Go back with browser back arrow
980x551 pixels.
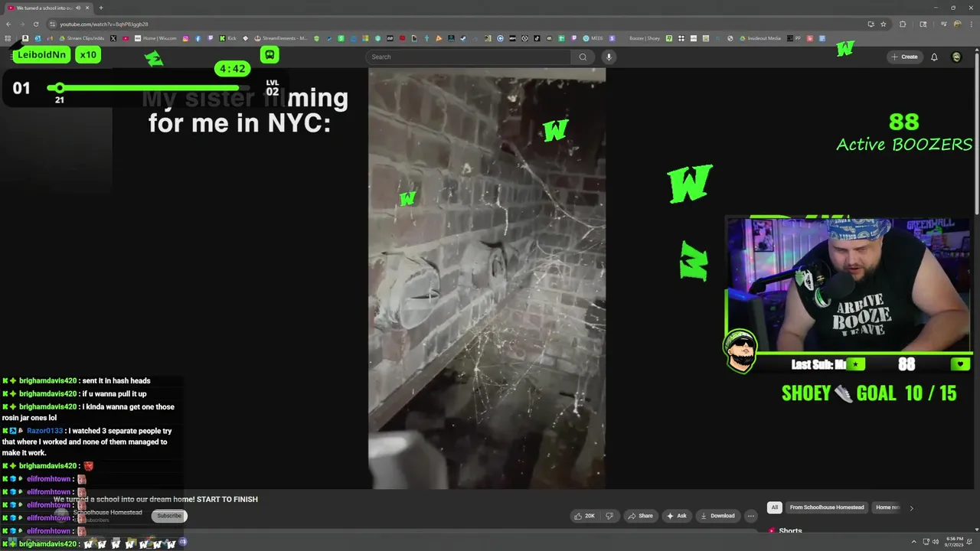click(8, 24)
